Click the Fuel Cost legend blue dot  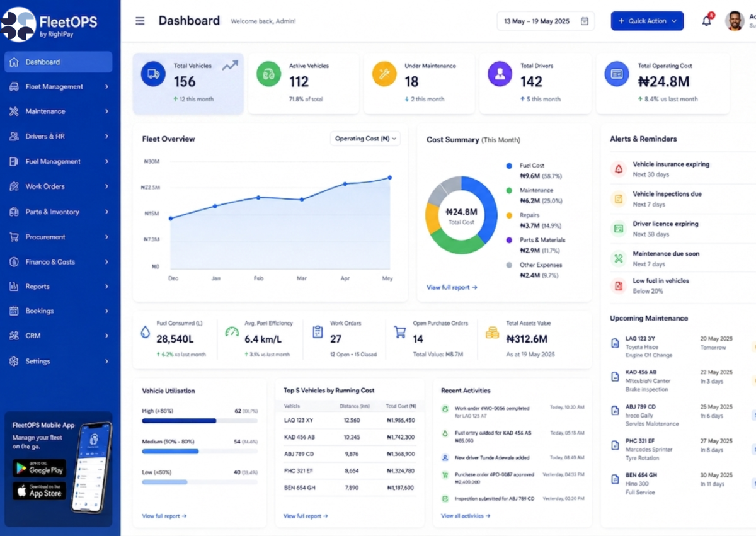click(x=509, y=166)
